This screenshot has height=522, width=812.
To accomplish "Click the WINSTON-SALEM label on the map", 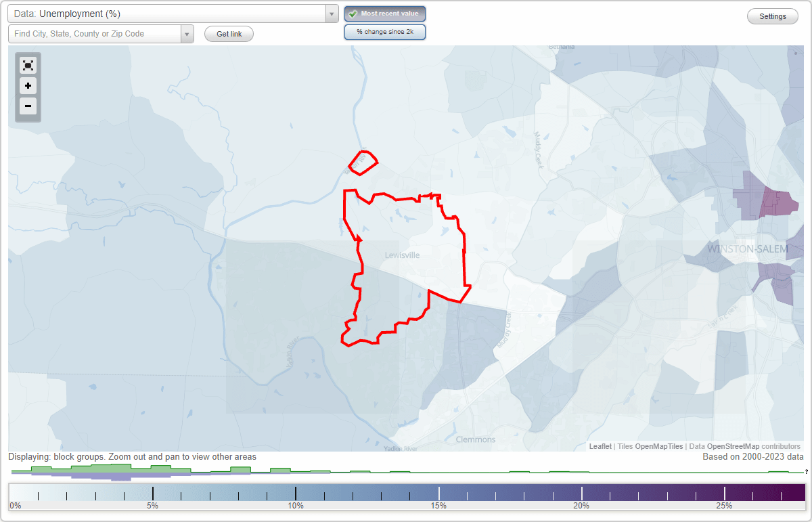I will [x=748, y=249].
